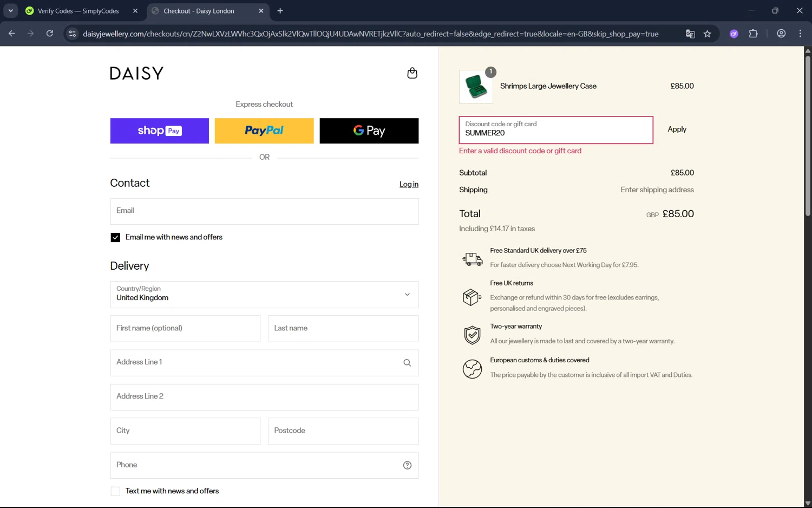This screenshot has height=508, width=812.
Task: Close the Verify Codes SimplyCodes tab
Action: pyautogui.click(x=135, y=11)
